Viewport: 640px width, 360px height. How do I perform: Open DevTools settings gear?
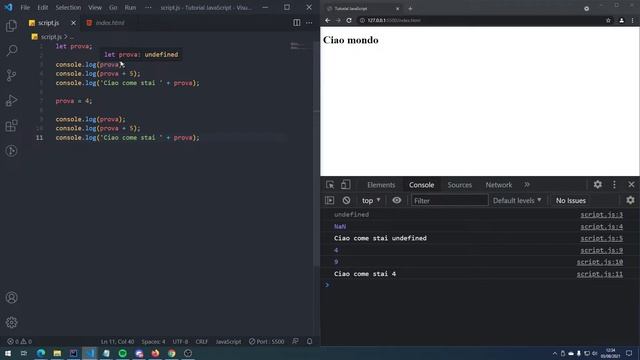pyautogui.click(x=598, y=184)
